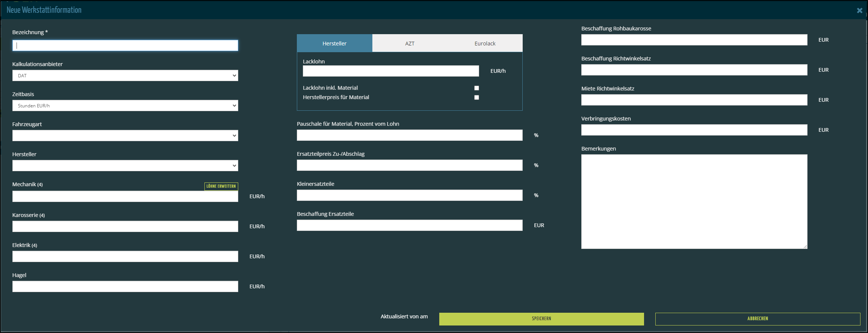
Task: Click into the Lacklohn input field
Action: [391, 71]
